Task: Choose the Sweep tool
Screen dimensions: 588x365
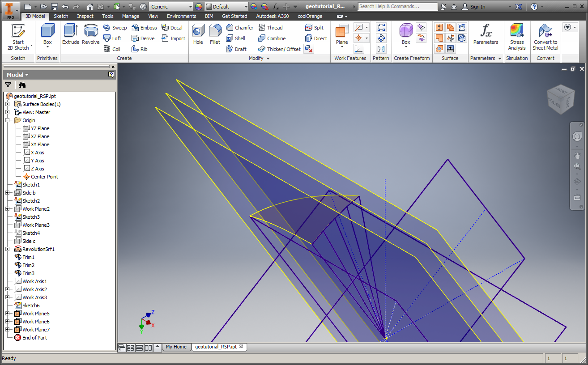Action: 115,28
